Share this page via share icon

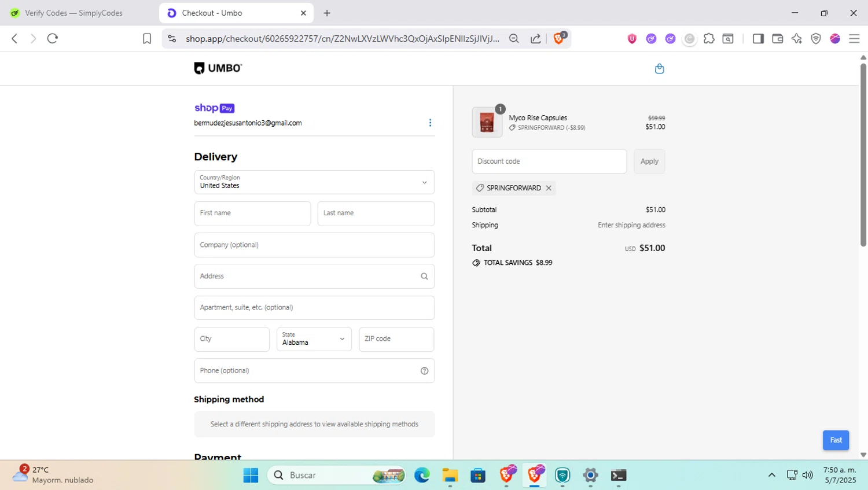pyautogui.click(x=536, y=39)
